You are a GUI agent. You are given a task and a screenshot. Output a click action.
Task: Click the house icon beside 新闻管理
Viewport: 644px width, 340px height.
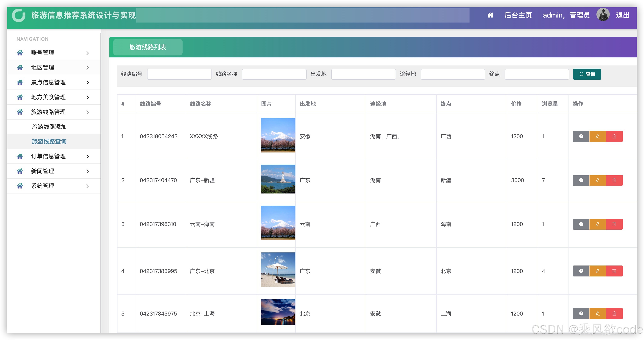(20, 171)
